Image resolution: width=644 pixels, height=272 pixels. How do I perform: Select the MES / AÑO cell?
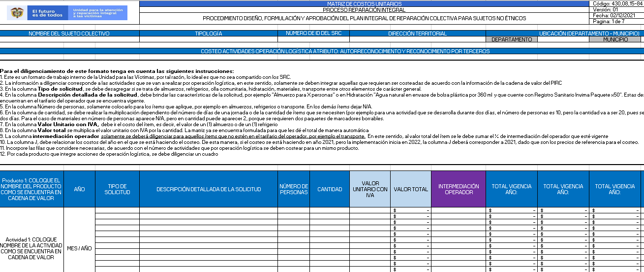pos(79,248)
